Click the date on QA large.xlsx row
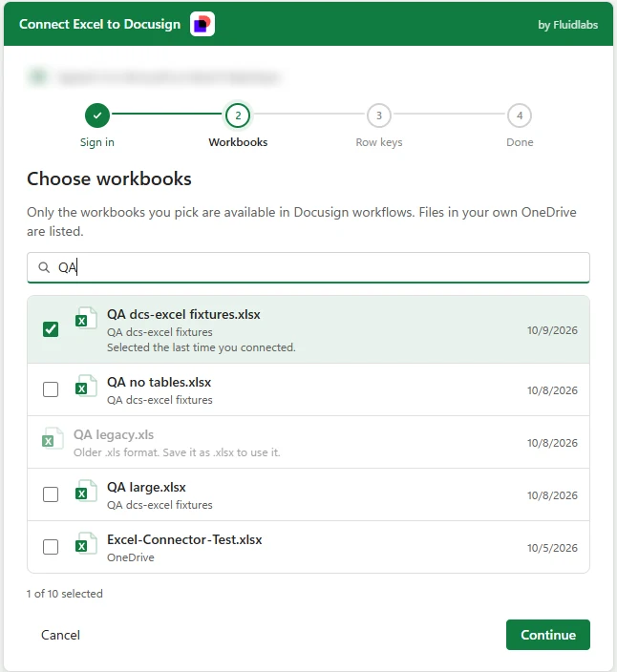The width and height of the screenshot is (617, 672). point(552,495)
